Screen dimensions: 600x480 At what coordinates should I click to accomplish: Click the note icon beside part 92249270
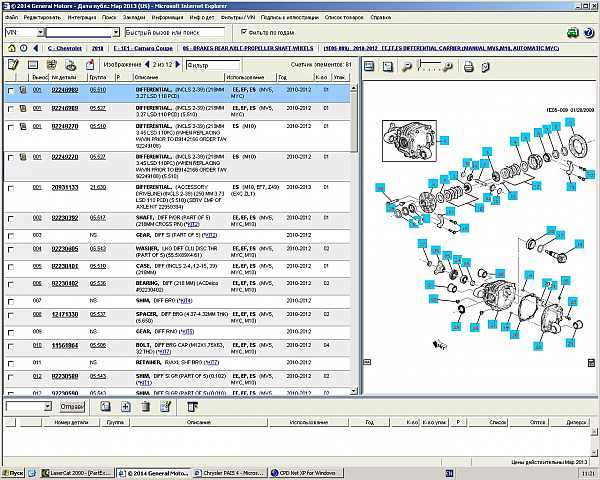(21, 127)
